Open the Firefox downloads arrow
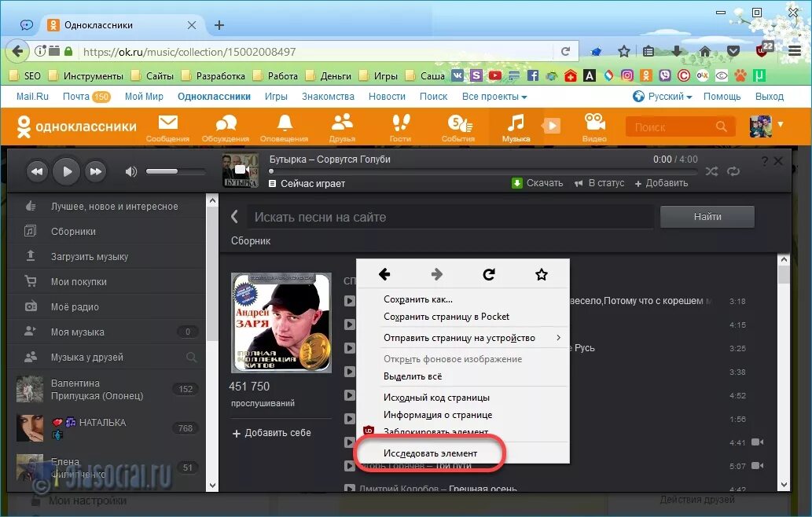The height and width of the screenshot is (517, 812). (677, 51)
